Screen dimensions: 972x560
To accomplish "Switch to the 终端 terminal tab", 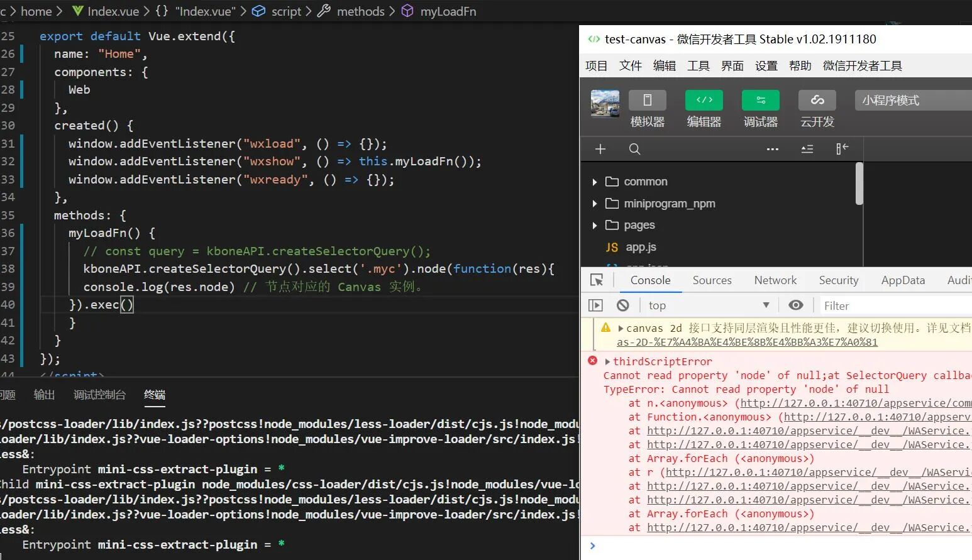I will 155,395.
